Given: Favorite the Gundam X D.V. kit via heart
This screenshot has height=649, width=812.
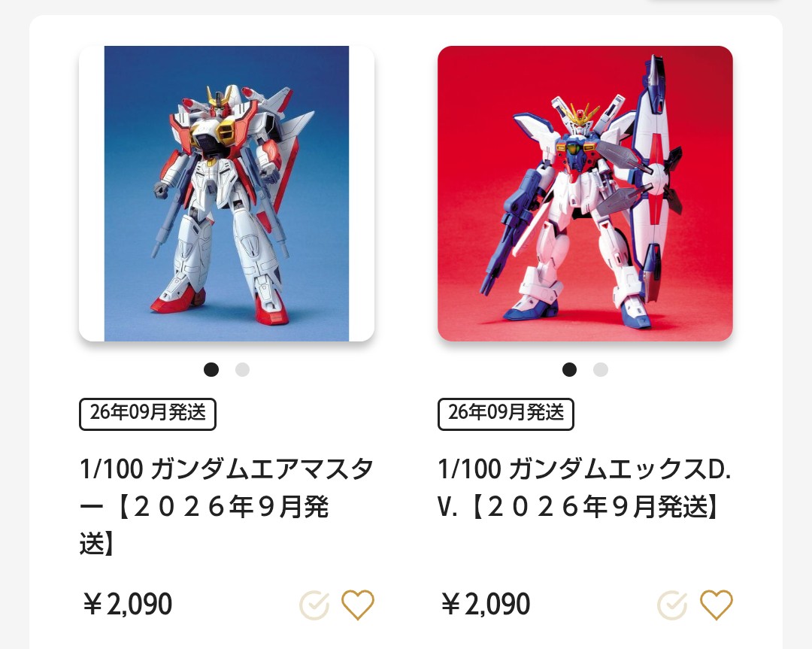Looking at the screenshot, I should (717, 605).
